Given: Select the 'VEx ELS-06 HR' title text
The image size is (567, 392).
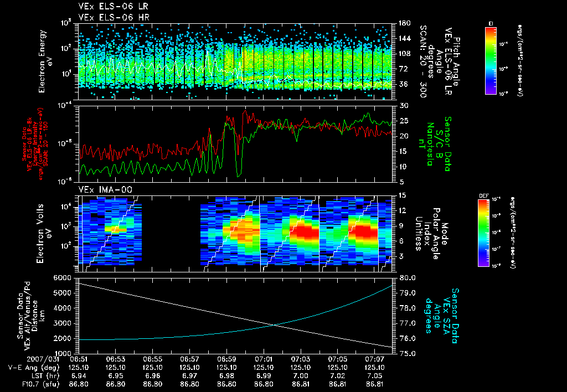Looking at the screenshot, I should tap(114, 17).
